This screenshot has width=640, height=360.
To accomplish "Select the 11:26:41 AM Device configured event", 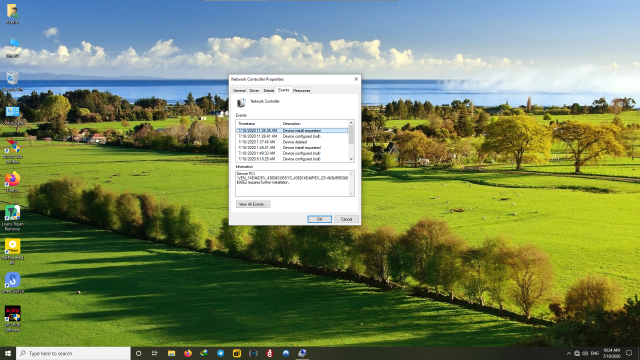I will 292,136.
